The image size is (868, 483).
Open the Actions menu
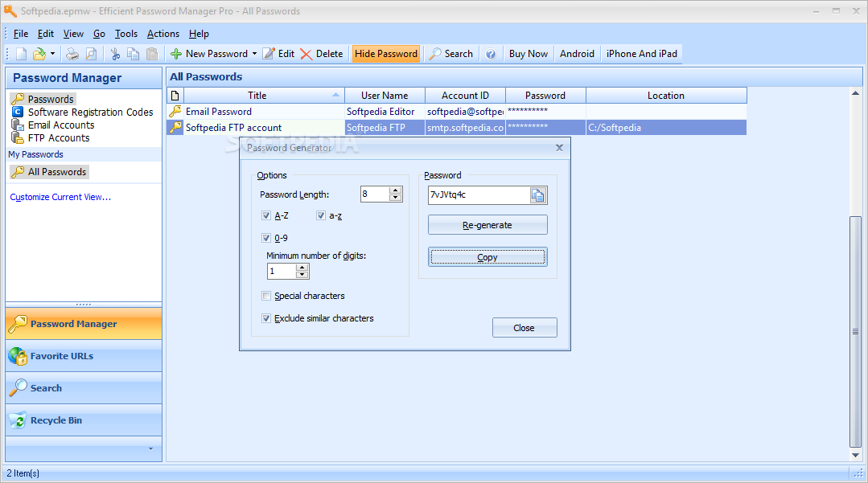coord(162,34)
